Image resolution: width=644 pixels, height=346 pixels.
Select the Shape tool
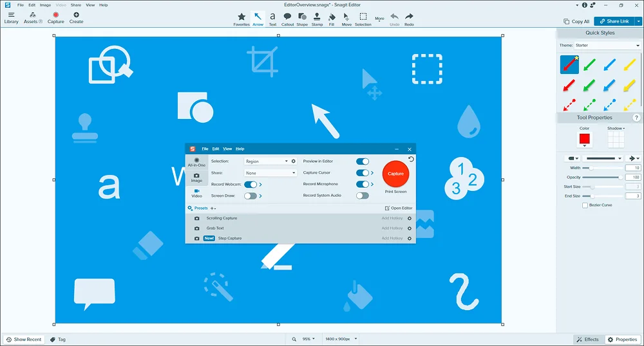point(302,19)
